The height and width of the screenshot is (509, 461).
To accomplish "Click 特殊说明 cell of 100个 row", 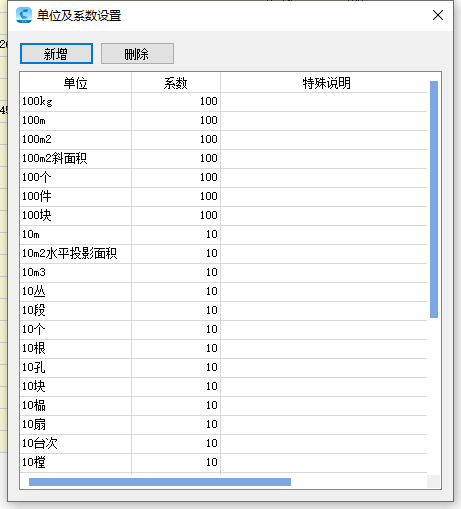I will 324,178.
